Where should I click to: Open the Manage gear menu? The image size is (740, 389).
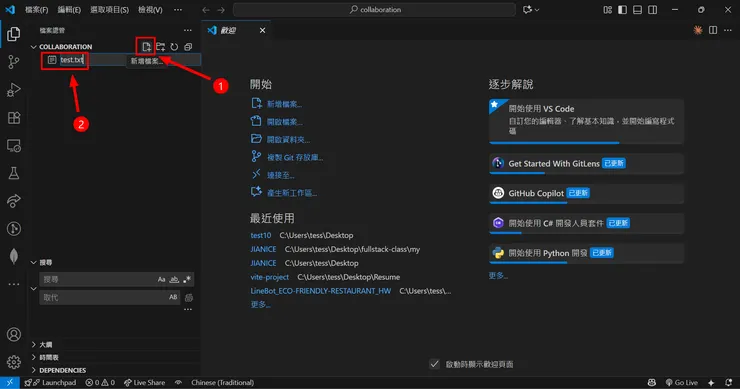pyautogui.click(x=14, y=362)
